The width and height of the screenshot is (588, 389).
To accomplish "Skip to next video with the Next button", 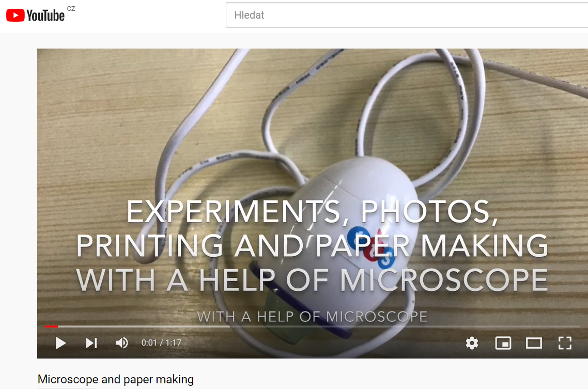I will pyautogui.click(x=91, y=343).
